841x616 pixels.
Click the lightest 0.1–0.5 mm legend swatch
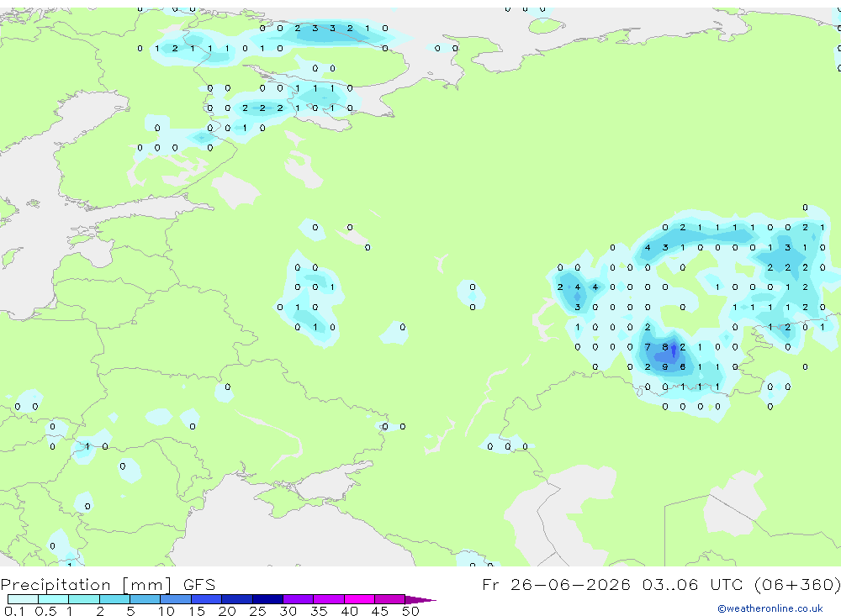coord(23,599)
